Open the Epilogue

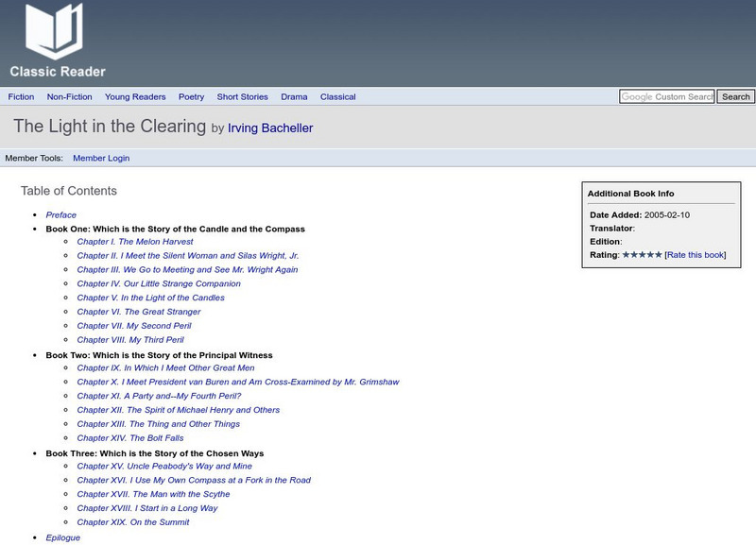[x=63, y=537]
